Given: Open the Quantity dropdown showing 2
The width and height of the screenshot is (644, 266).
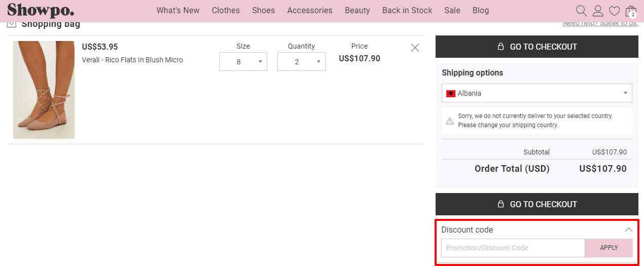Looking at the screenshot, I should pos(301,62).
